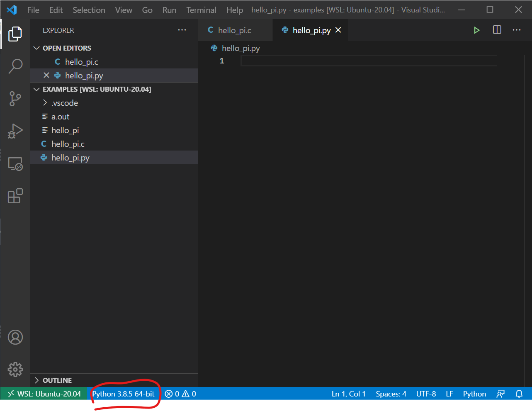Open hello_pi binary file in explorer
The width and height of the screenshot is (532, 411).
[114, 130]
